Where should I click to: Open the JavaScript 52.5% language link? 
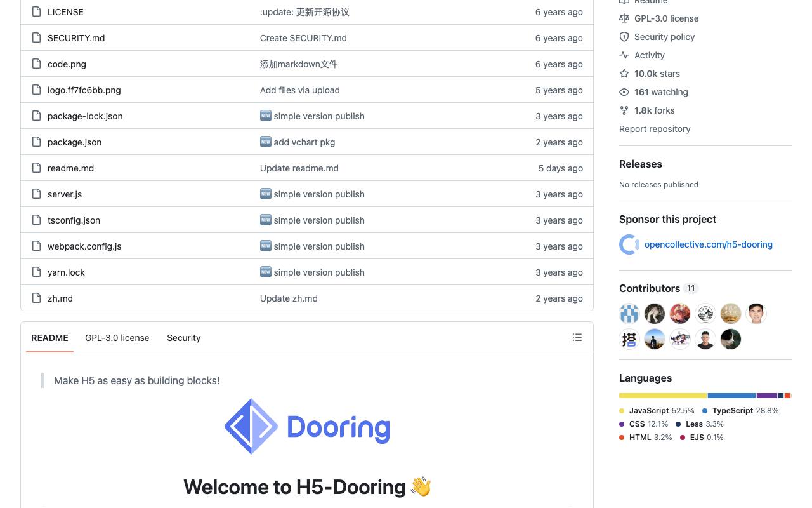(657, 411)
